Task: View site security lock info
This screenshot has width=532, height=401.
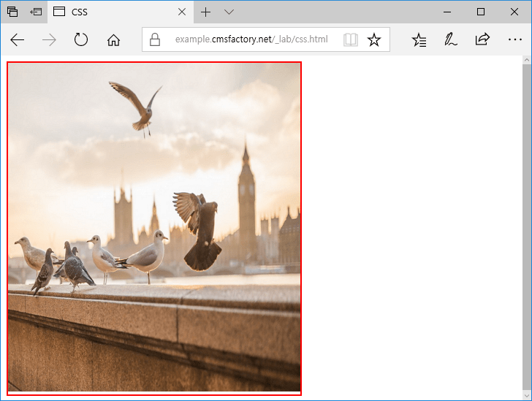Action: 155,39
